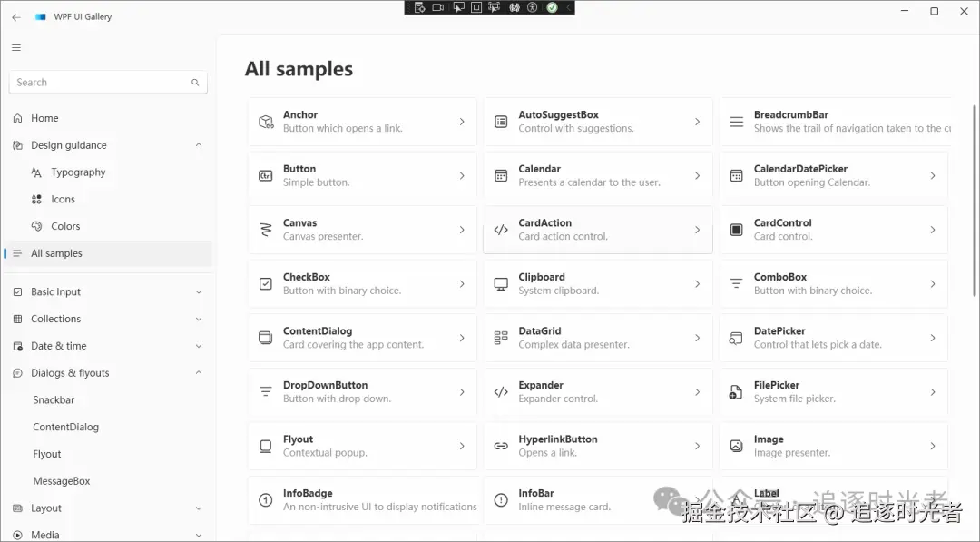Expand the Date & time section
Image resolution: width=980 pixels, height=542 pixels.
click(199, 346)
